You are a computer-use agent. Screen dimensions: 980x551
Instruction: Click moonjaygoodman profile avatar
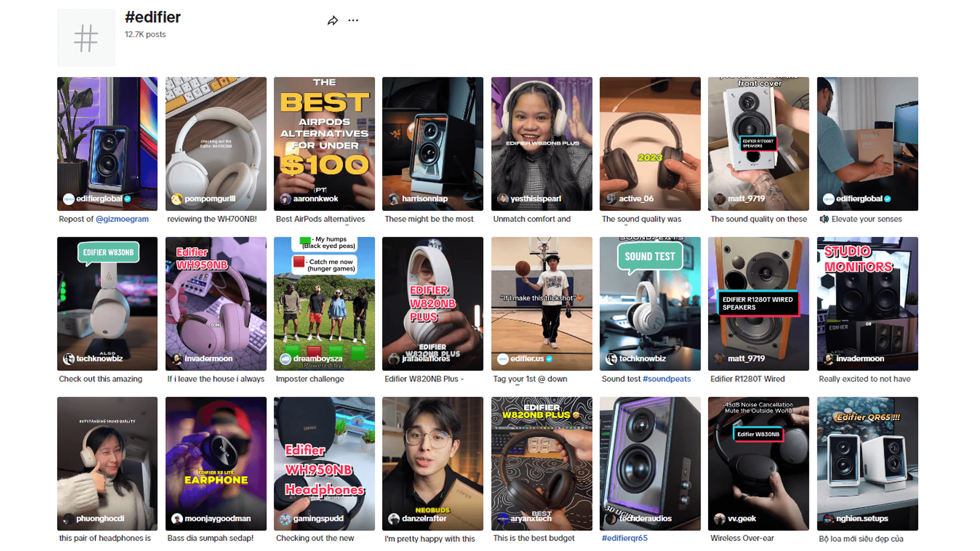pyautogui.click(x=177, y=519)
